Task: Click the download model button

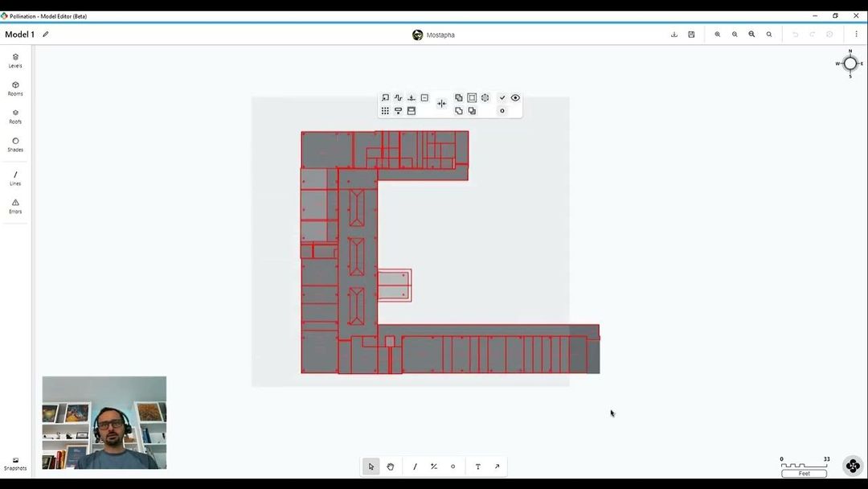Action: coord(674,34)
